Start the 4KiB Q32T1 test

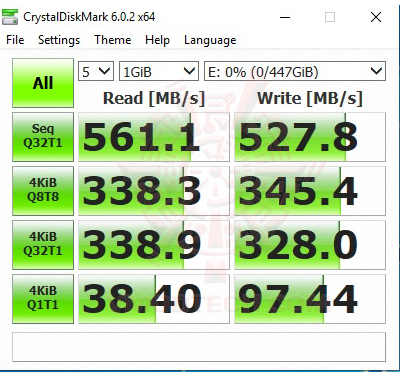[43, 245]
